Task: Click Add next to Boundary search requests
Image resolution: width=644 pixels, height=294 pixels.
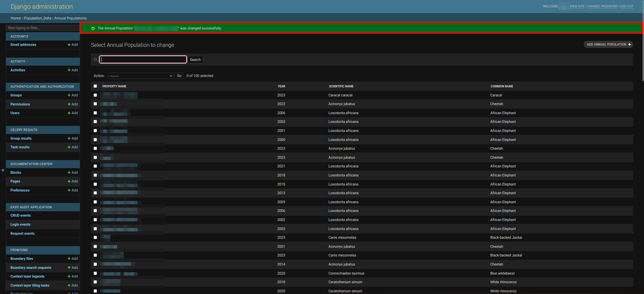Action: pyautogui.click(x=73, y=268)
